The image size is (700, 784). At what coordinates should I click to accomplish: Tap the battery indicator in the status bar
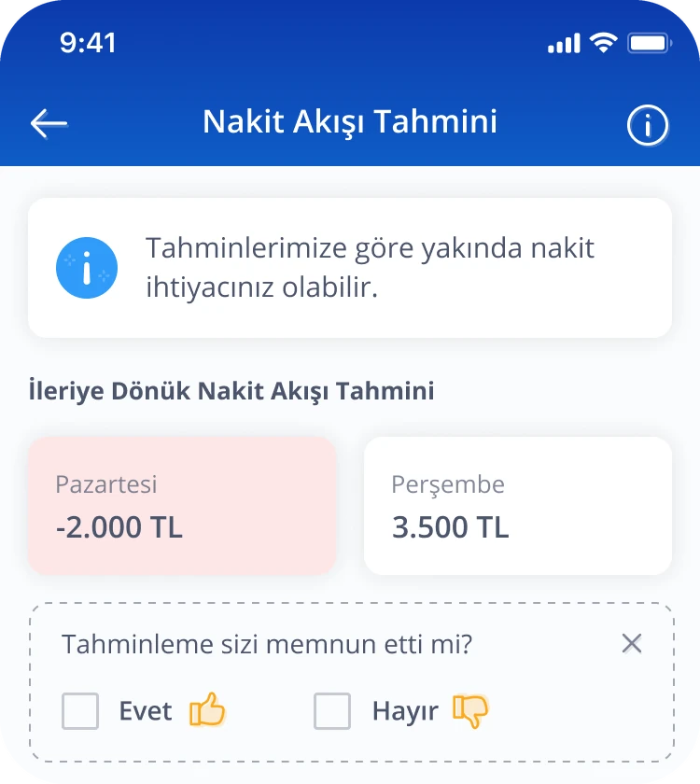point(650,43)
